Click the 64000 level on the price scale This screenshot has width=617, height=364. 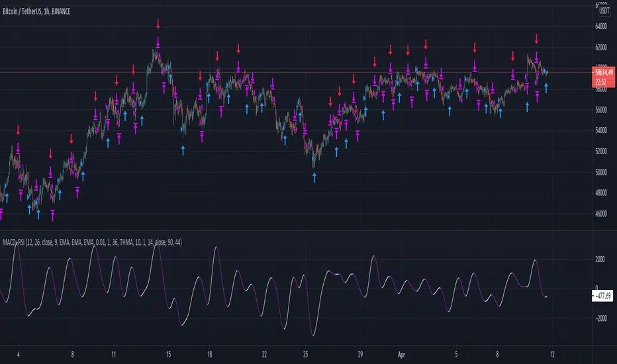click(601, 26)
